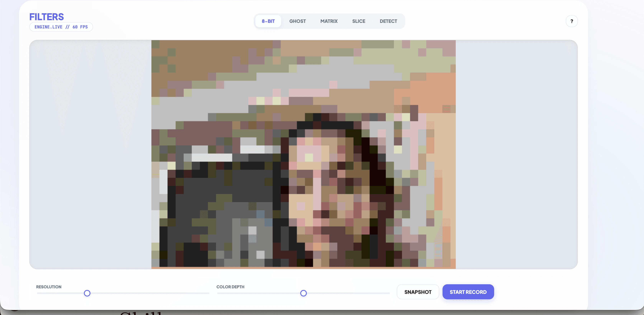Viewport: 644px width, 315px height.
Task: Click the SNAPSHOT button
Action: coord(418,292)
